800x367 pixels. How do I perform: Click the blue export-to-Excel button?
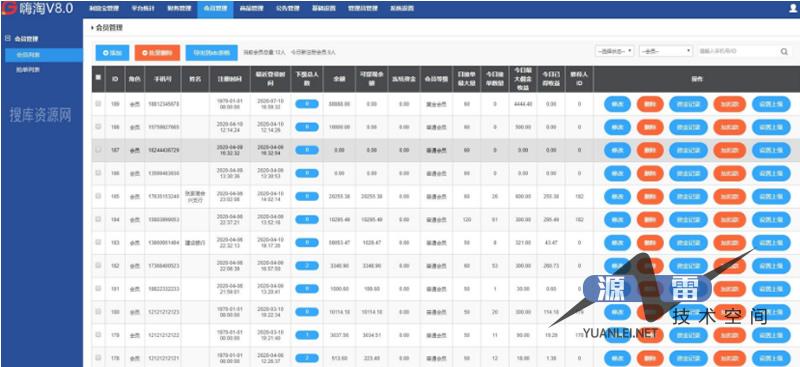click(x=211, y=53)
